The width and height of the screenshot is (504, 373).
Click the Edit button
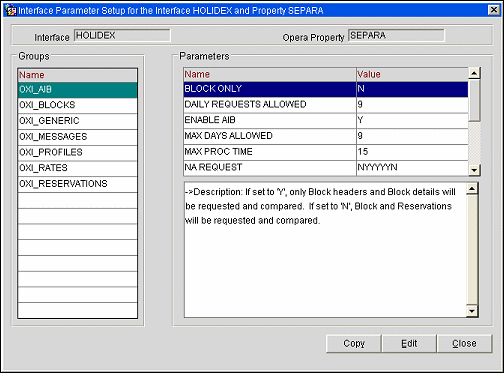409,344
